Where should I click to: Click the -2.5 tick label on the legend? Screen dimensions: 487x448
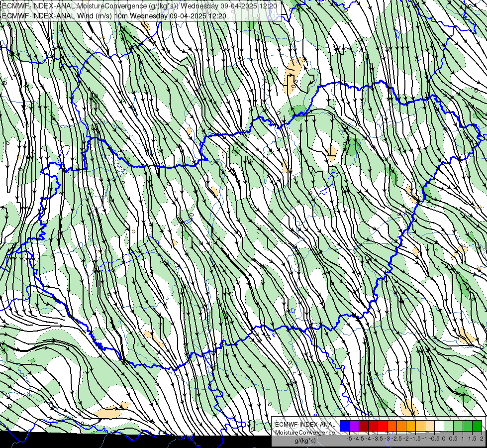(x=396, y=439)
